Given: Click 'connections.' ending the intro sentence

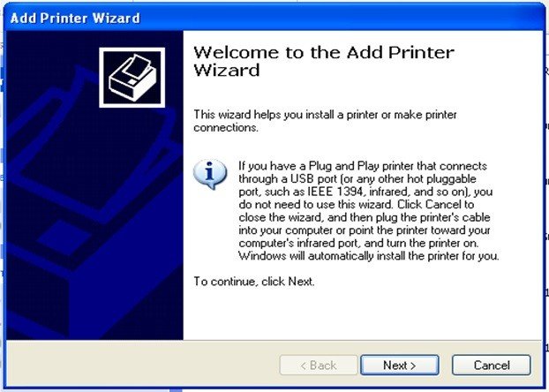Looking at the screenshot, I should (x=226, y=127).
